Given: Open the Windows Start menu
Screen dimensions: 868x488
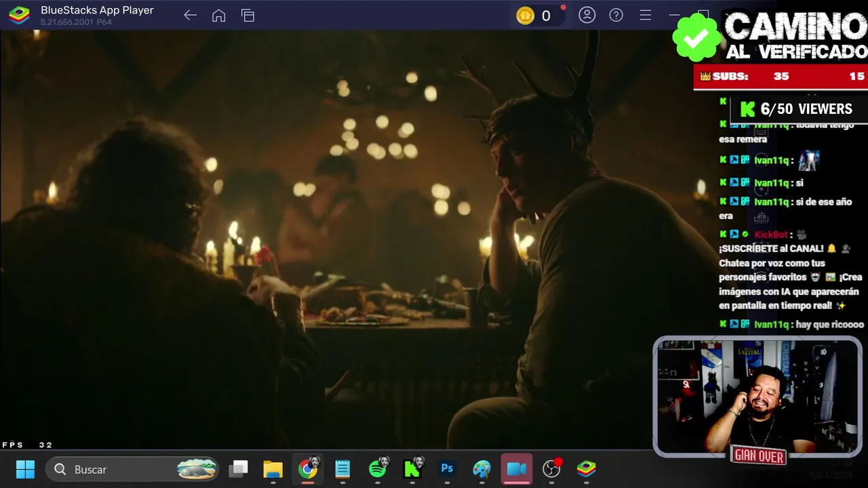Looking at the screenshot, I should pyautogui.click(x=25, y=469).
